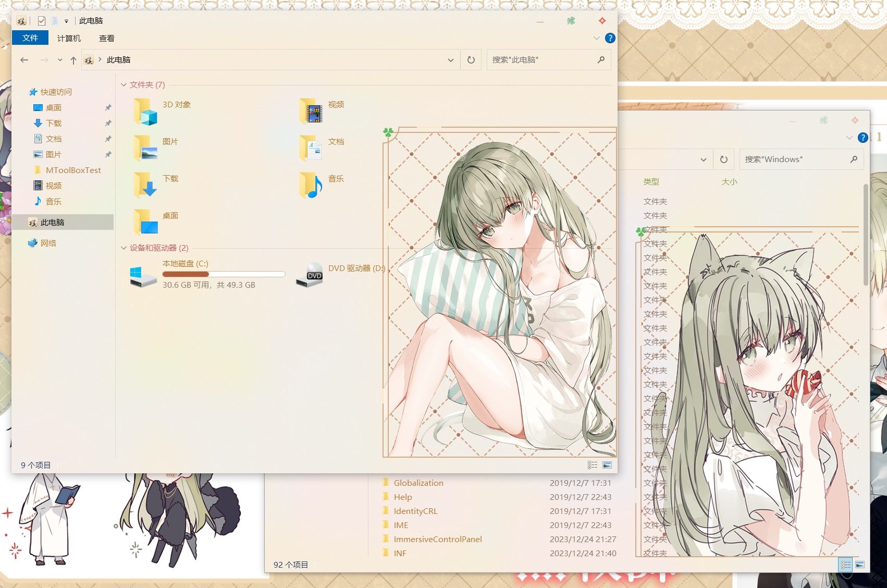Toggle the properties checkmark in quick access toolbar

pos(42,21)
